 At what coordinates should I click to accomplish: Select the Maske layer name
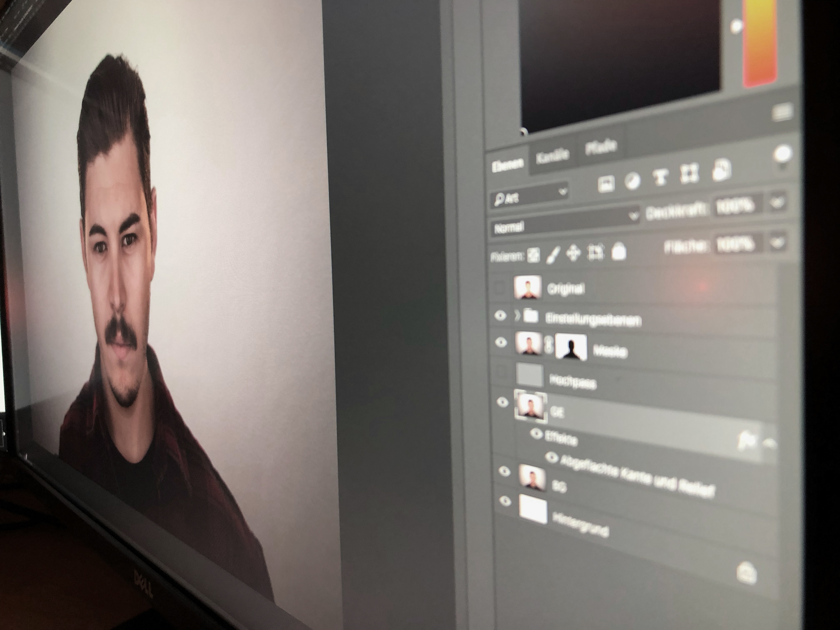pos(610,351)
